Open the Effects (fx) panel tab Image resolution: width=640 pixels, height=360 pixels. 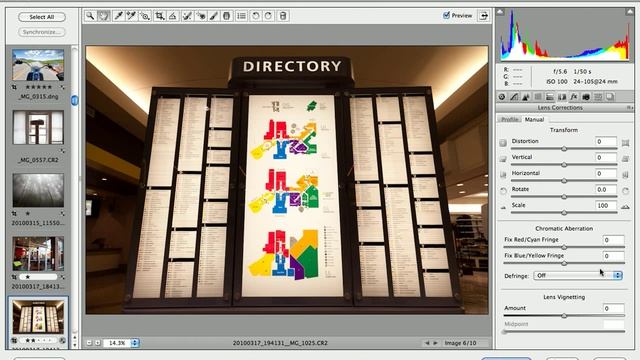tap(574, 97)
